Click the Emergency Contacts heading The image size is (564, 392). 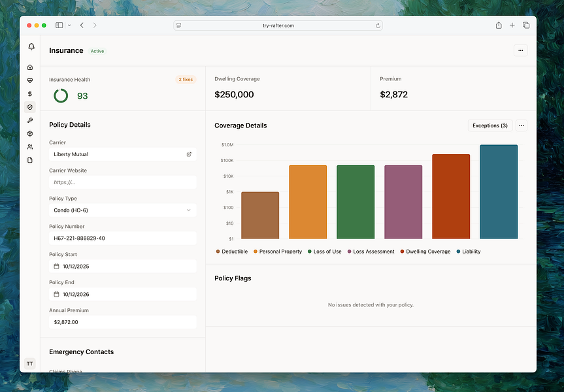click(81, 351)
